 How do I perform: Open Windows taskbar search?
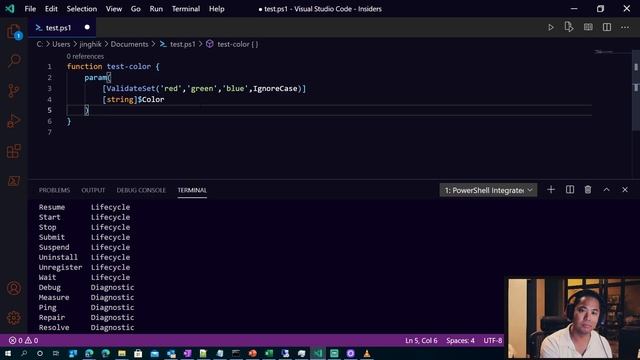(24, 353)
